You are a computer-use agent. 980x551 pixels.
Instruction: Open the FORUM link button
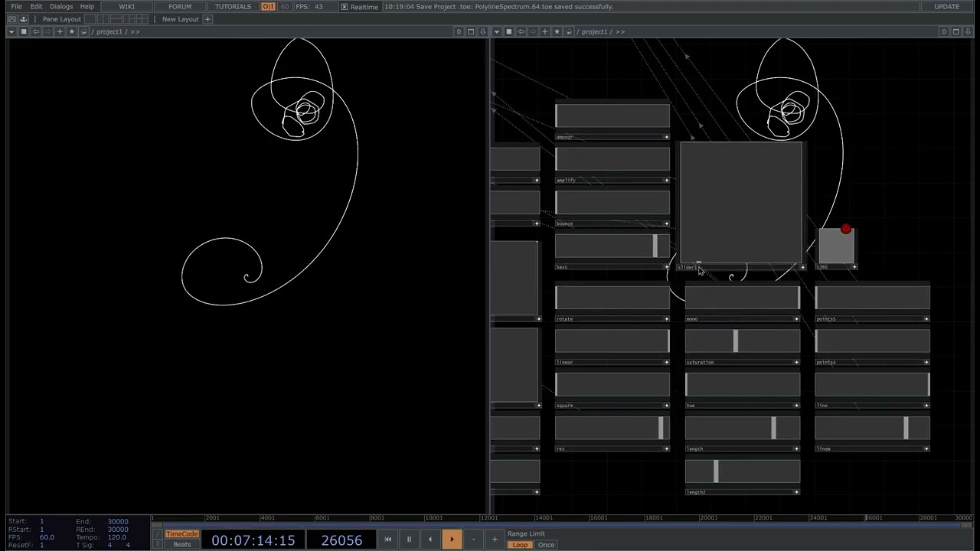click(x=180, y=6)
